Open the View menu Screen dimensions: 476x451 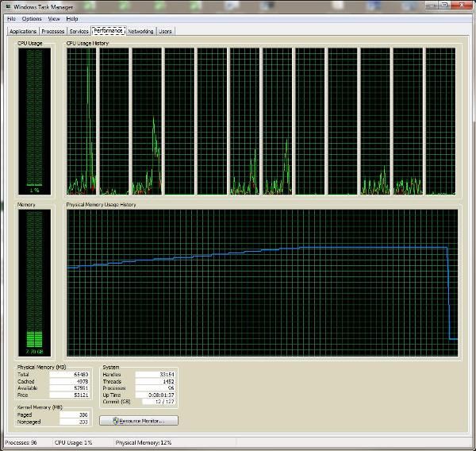[x=54, y=19]
